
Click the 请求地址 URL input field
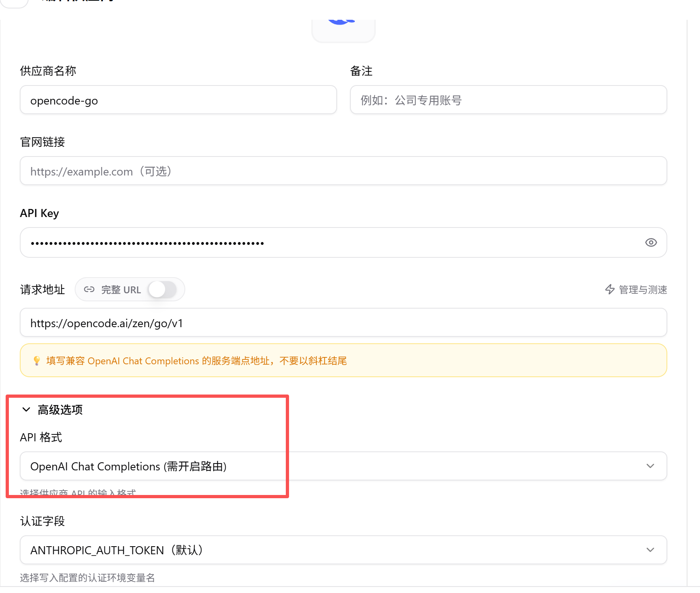pyautogui.click(x=344, y=323)
